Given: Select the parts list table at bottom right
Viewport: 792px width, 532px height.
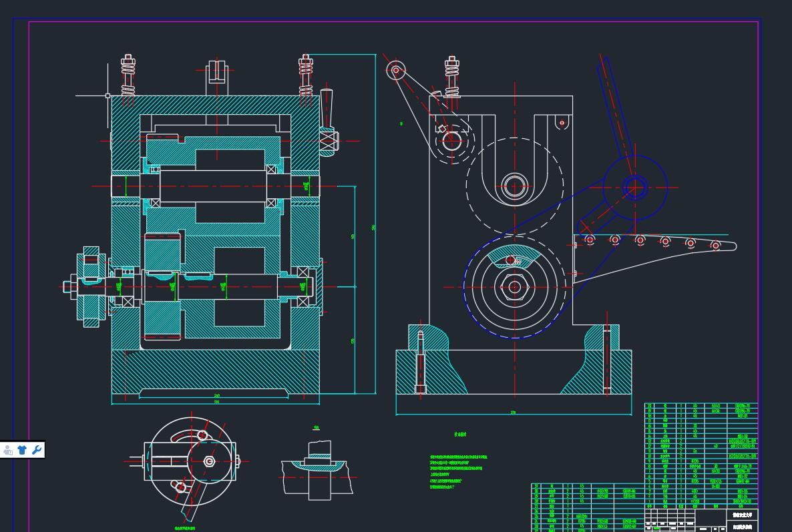Looking at the screenshot, I should click(701, 454).
